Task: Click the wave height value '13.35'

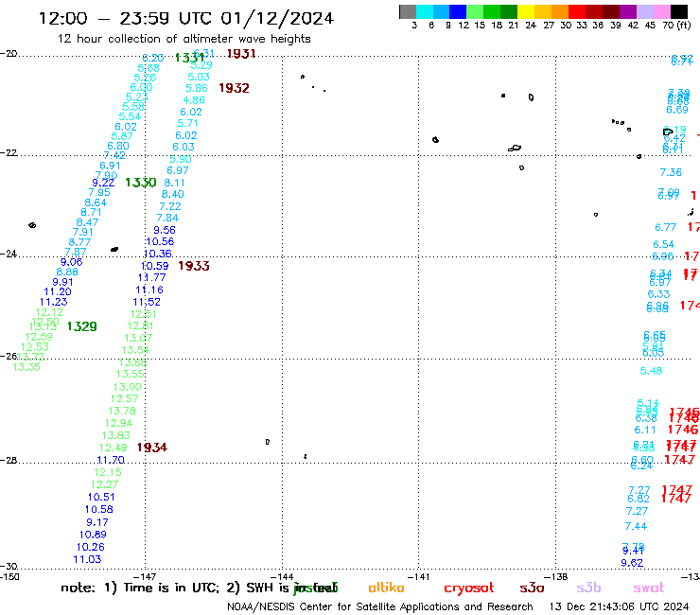Action: 26,367
